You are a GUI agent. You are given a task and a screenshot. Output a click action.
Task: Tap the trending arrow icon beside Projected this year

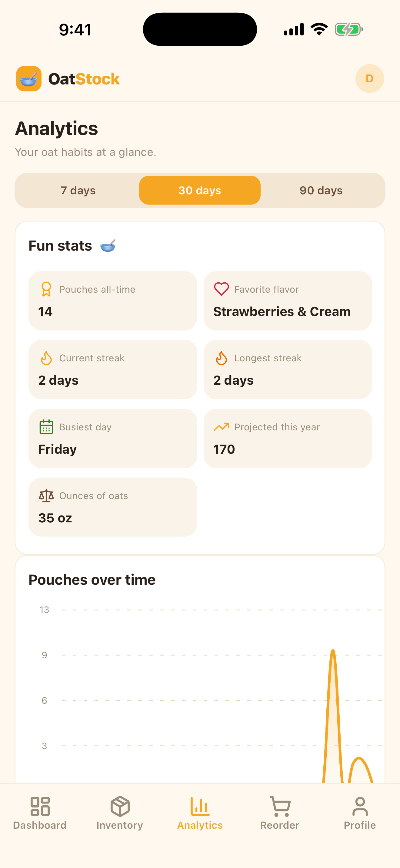click(221, 427)
